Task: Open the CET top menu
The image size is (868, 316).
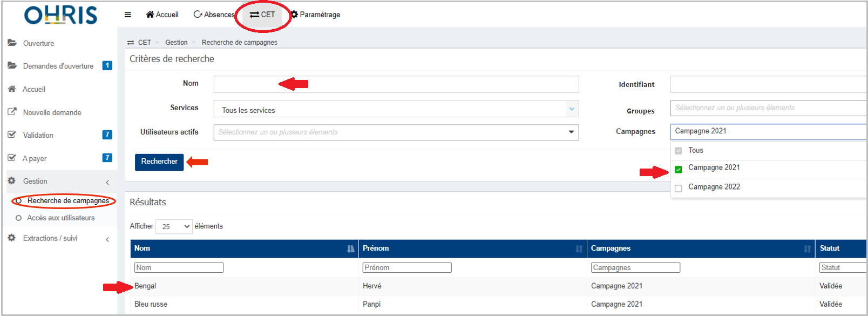Action: click(262, 15)
